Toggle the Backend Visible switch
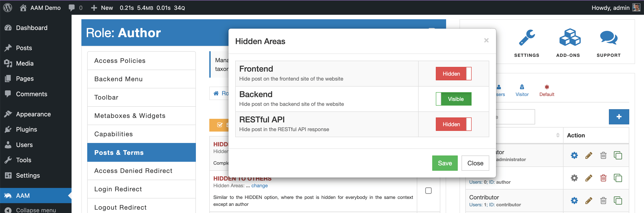The width and height of the screenshot is (644, 213). coord(453,99)
